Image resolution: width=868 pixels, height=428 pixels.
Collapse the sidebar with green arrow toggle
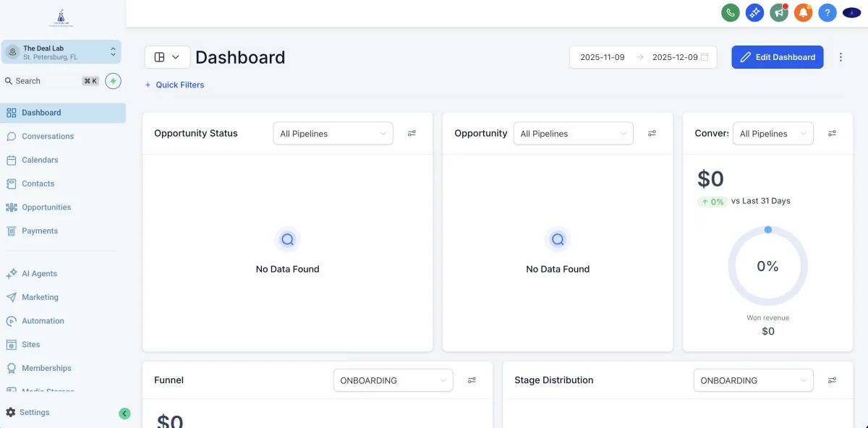pyautogui.click(x=124, y=414)
